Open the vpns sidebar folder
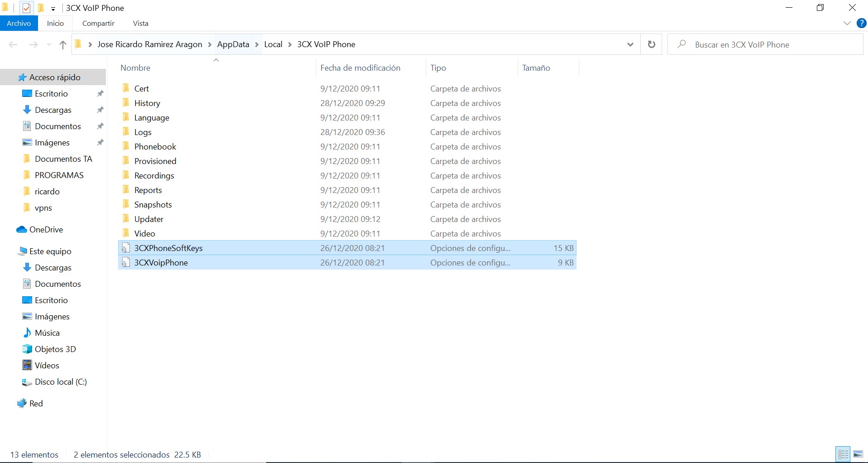 pos(43,208)
